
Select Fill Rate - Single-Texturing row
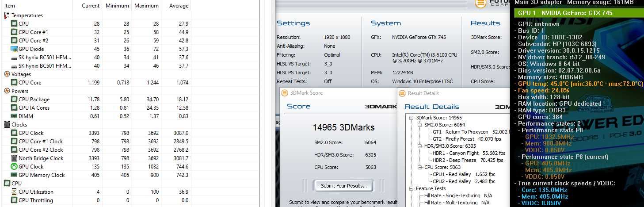click(458, 195)
